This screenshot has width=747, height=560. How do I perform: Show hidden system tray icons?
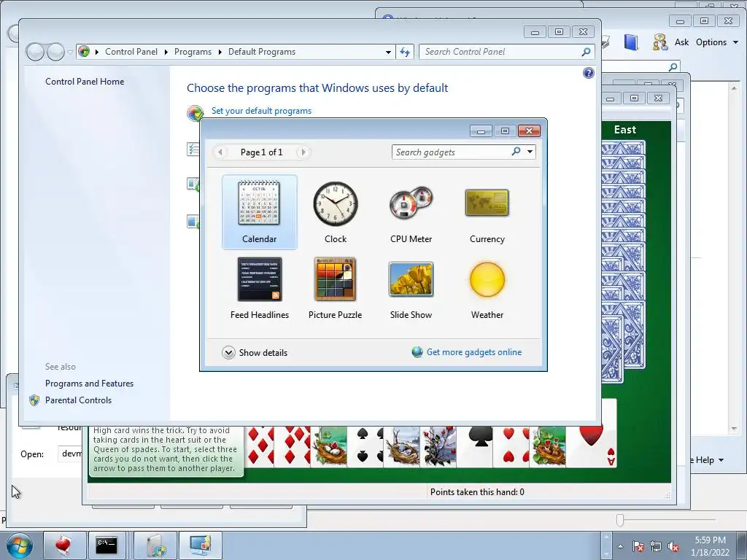tap(620, 546)
